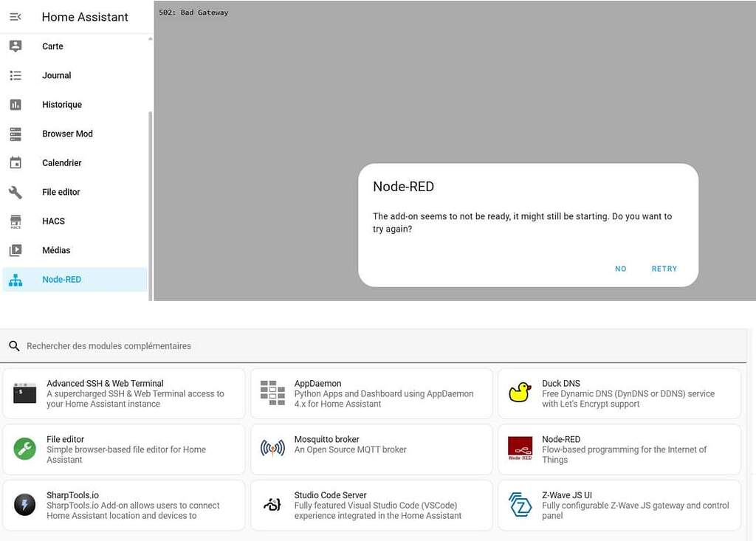The height and width of the screenshot is (541, 756).
Task: Open the Historique view
Action: tap(62, 104)
